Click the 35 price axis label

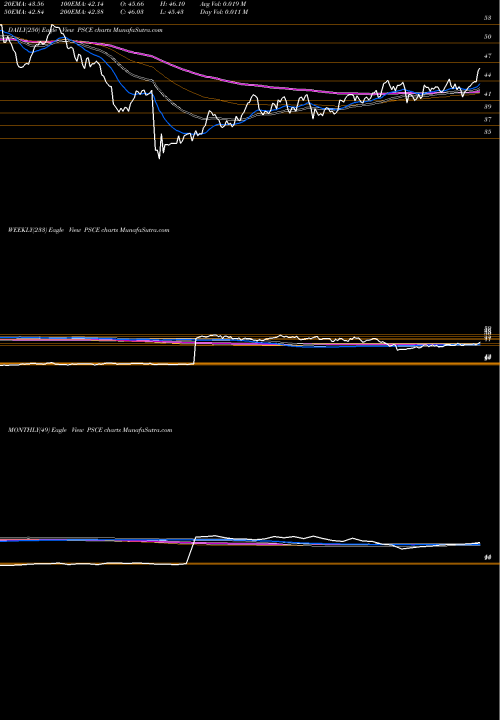[x=488, y=132]
